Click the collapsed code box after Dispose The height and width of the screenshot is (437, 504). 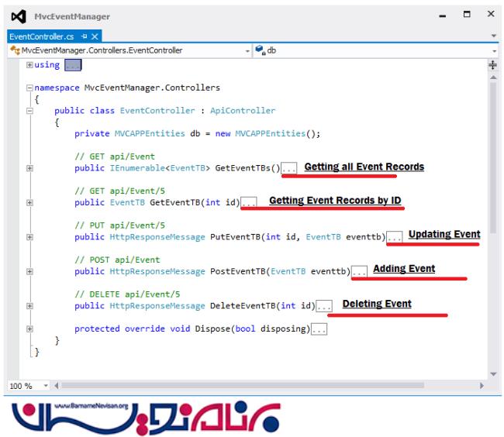pos(319,329)
